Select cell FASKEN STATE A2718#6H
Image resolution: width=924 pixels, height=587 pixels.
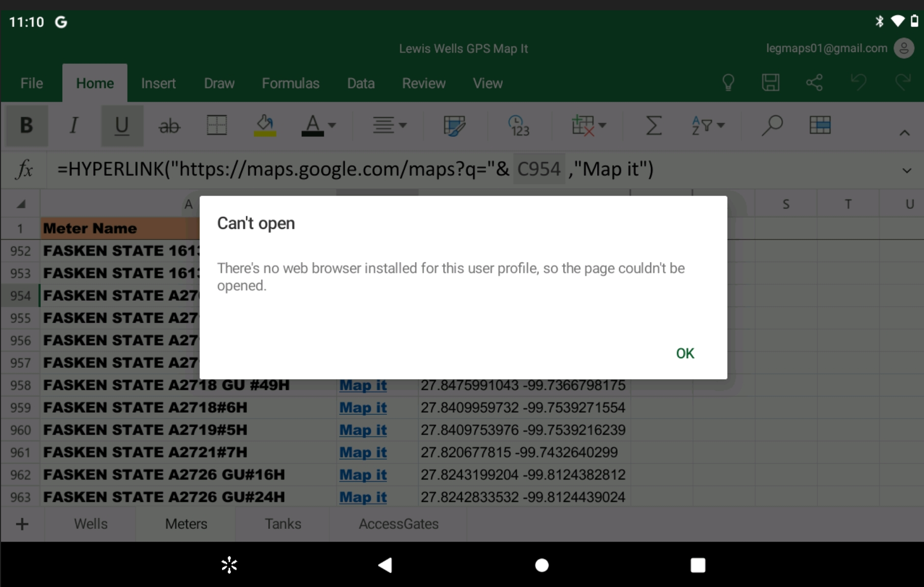(x=189, y=408)
